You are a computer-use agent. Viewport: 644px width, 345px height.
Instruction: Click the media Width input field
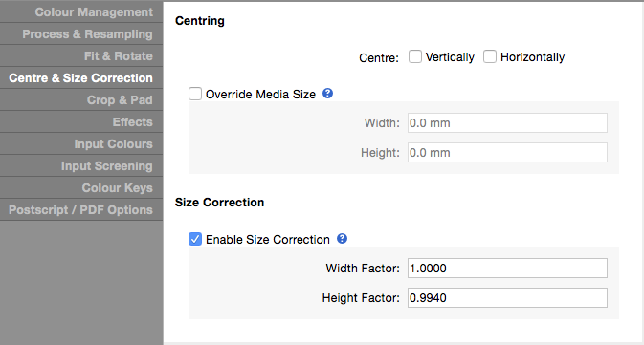pos(507,123)
